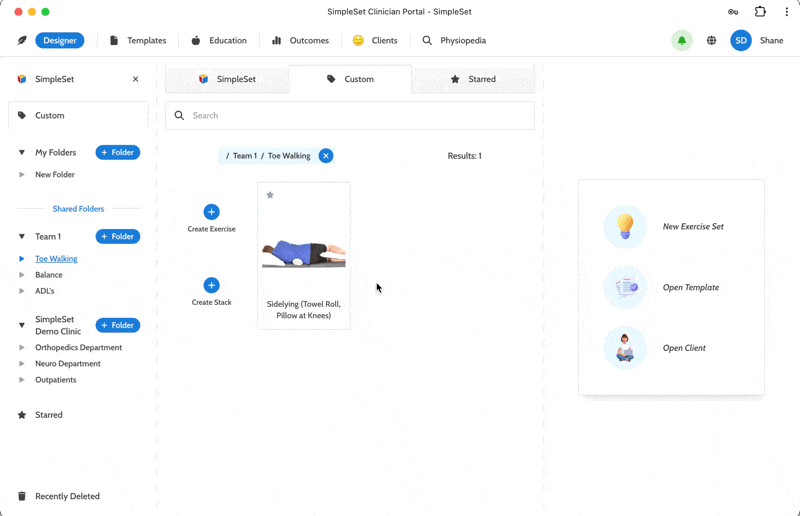Screen dimensions: 800x516
Task: Click the green notification bell icon
Action: 682,40
